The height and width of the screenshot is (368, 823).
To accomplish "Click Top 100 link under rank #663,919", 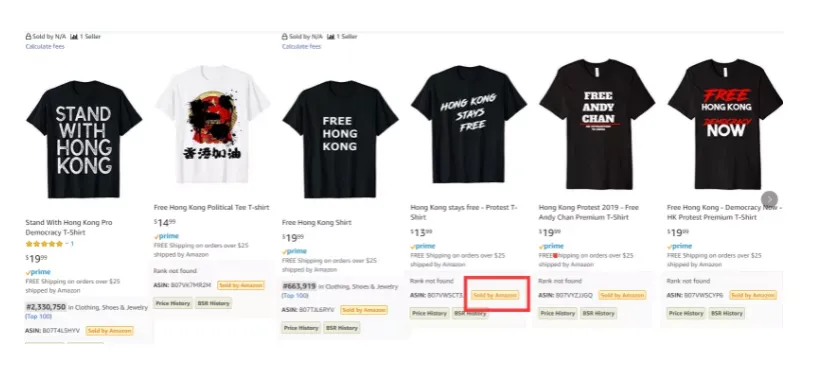I will (296, 296).
